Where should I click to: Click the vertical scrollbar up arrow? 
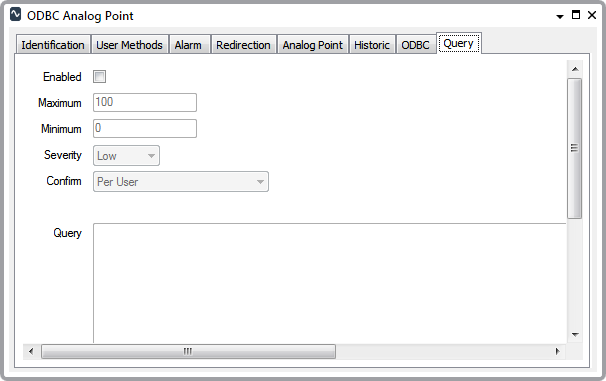575,69
